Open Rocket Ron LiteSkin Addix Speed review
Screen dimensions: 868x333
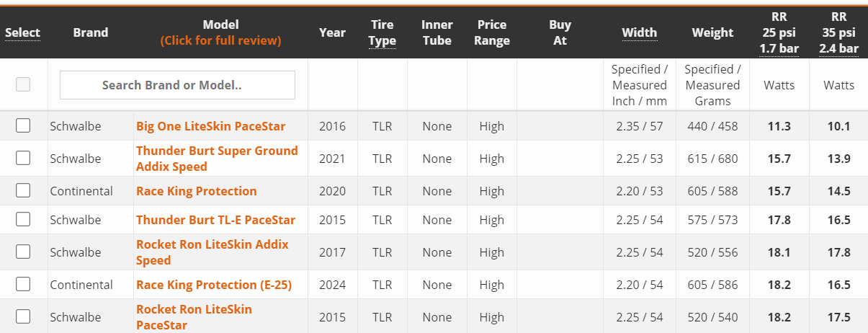pyautogui.click(x=212, y=252)
